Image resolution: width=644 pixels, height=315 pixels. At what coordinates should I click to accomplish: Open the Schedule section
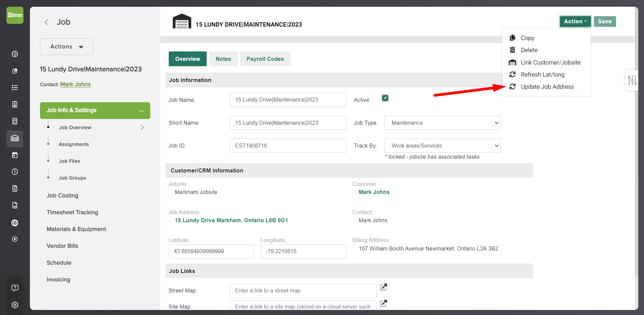59,263
